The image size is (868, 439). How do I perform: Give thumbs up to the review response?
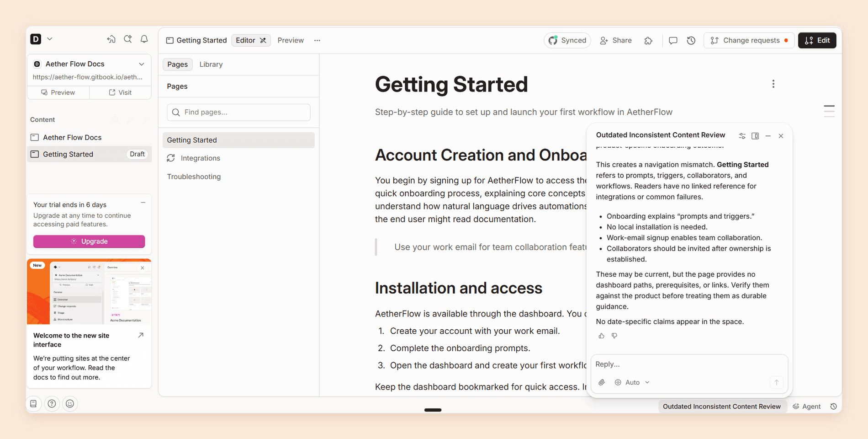coord(601,336)
